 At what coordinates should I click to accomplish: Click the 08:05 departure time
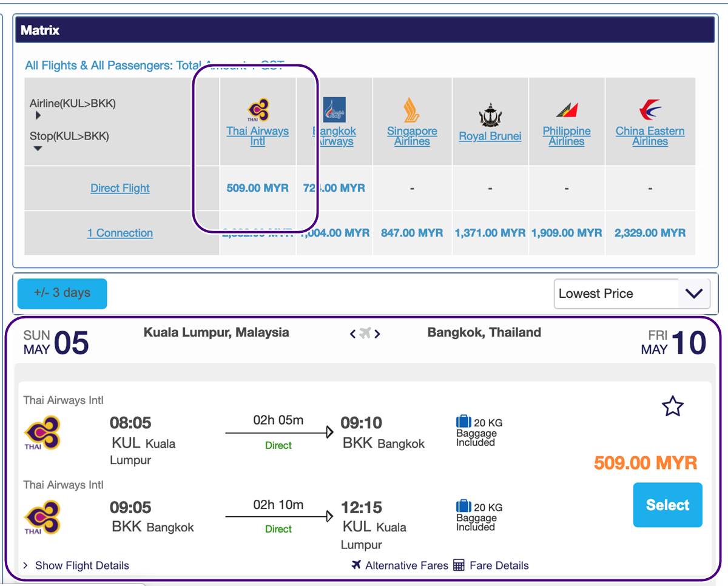coord(130,423)
